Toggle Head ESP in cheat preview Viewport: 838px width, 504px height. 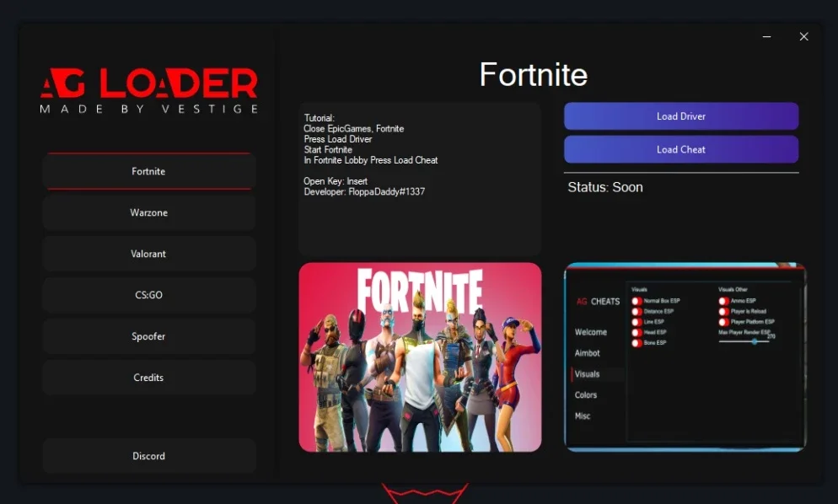(x=637, y=332)
